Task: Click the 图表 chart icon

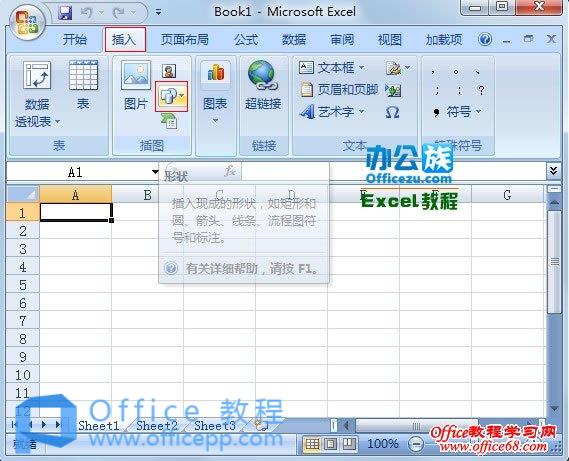Action: click(x=216, y=73)
